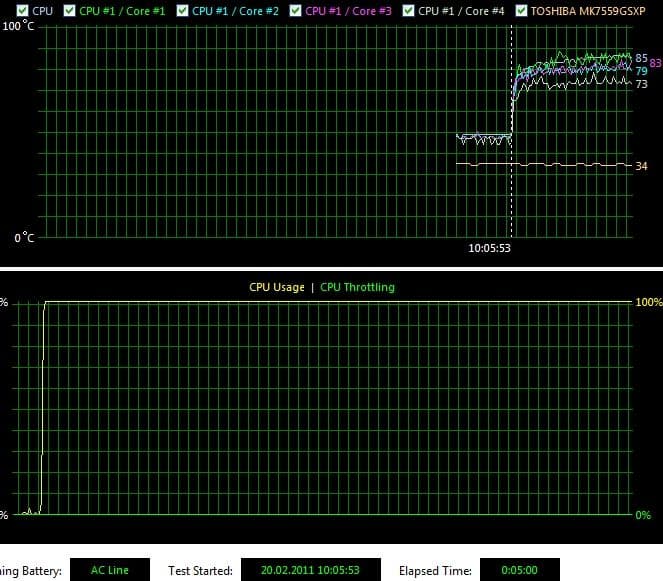Click the Elapsed Time 0:05:00 field

(520, 570)
